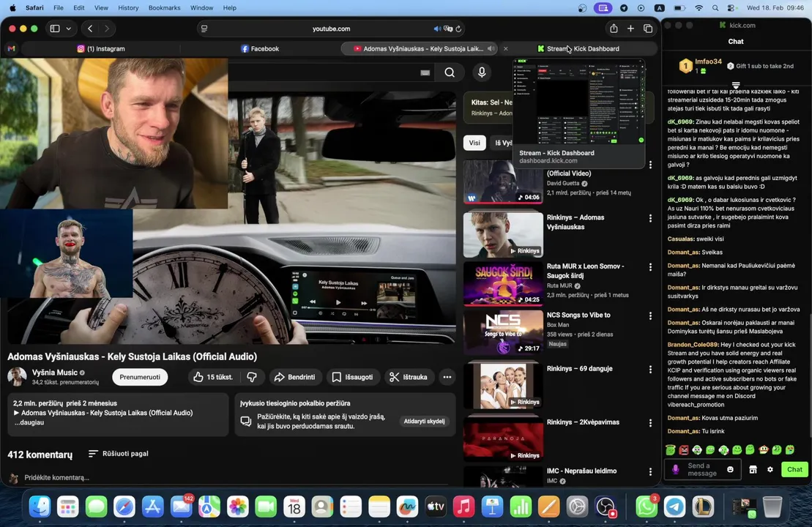Switch to Stream - Kick Dashboard tab
The height and width of the screenshot is (527, 812).
[x=578, y=48]
